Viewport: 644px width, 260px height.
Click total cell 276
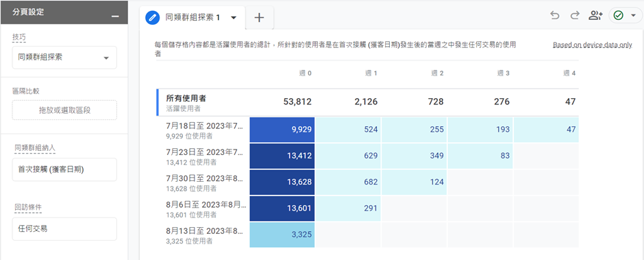pos(501,102)
